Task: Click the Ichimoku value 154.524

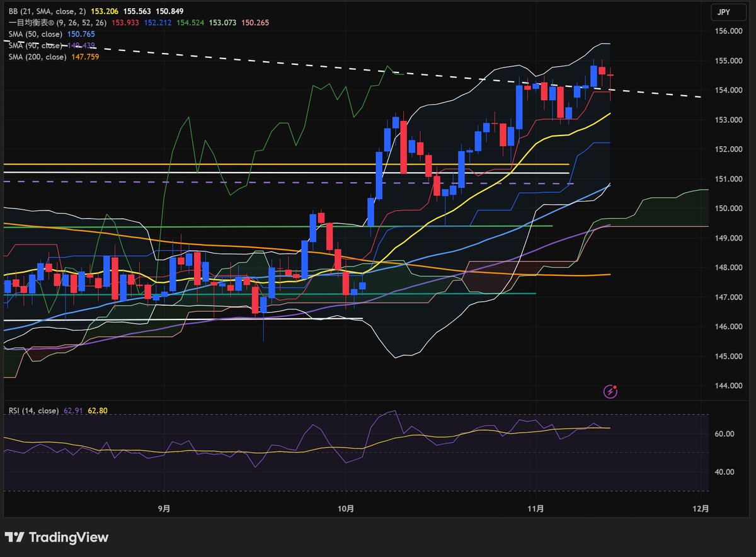Action: tap(190, 23)
